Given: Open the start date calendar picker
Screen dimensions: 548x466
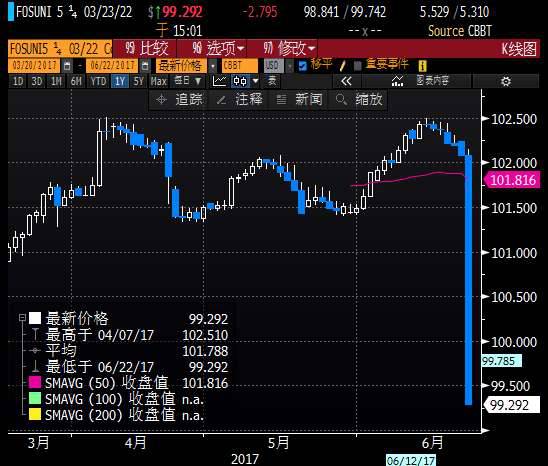Looking at the screenshot, I should [67, 66].
